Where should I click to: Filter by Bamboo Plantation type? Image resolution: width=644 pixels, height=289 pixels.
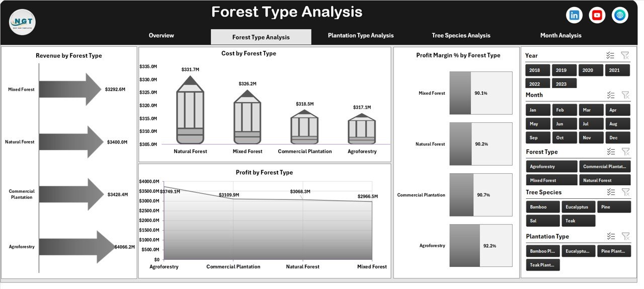(543, 251)
